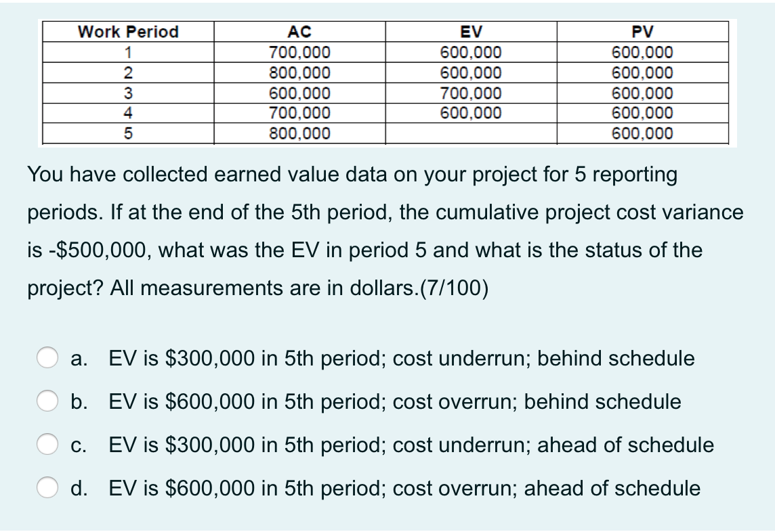This screenshot has height=532, width=775.
Task: Click the empty EV cell for period 5
Action: 472,133
